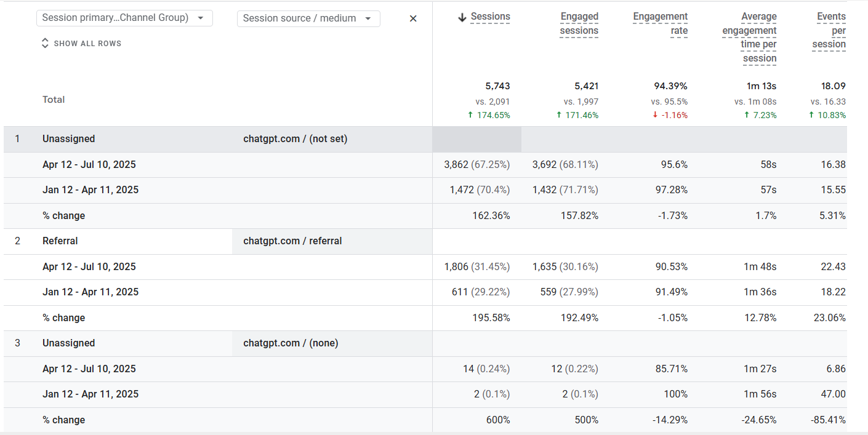Click the chatgpt.com / (not set) source cell
Screen dimensions: 868x435
(x=295, y=139)
